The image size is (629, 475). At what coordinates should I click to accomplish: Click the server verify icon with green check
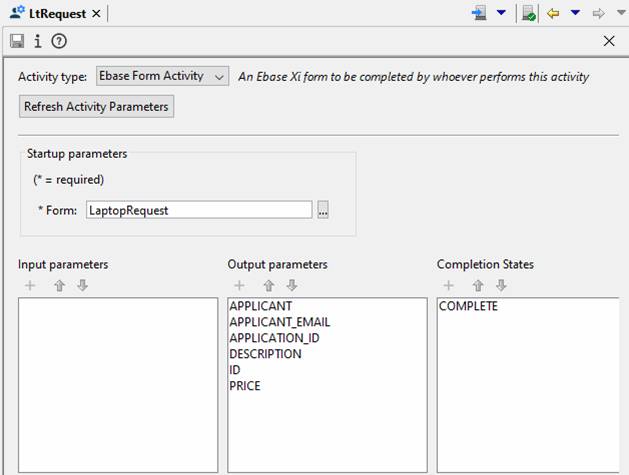point(529,13)
